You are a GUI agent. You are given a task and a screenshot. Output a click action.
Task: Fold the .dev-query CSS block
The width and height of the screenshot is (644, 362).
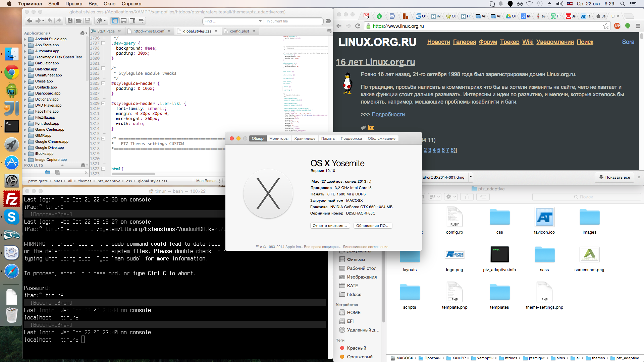click(x=103, y=43)
